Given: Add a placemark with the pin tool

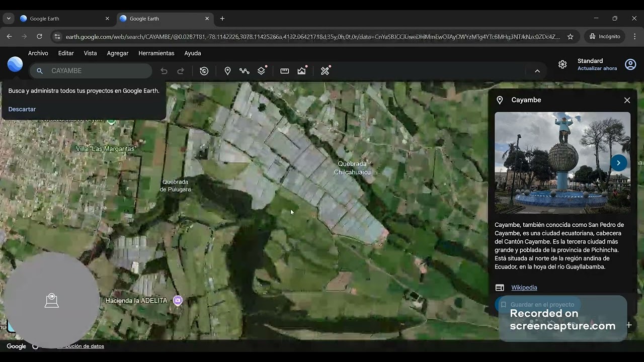Looking at the screenshot, I should 227,71.
